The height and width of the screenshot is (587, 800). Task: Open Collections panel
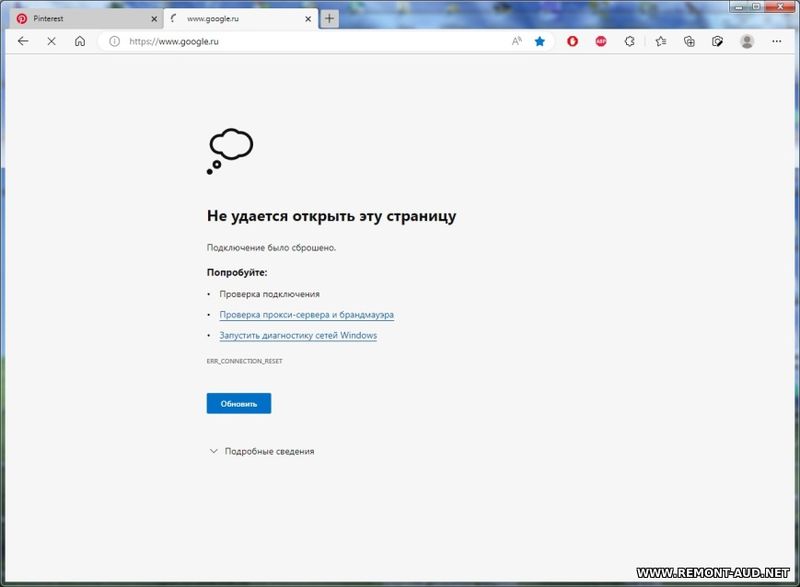point(689,41)
